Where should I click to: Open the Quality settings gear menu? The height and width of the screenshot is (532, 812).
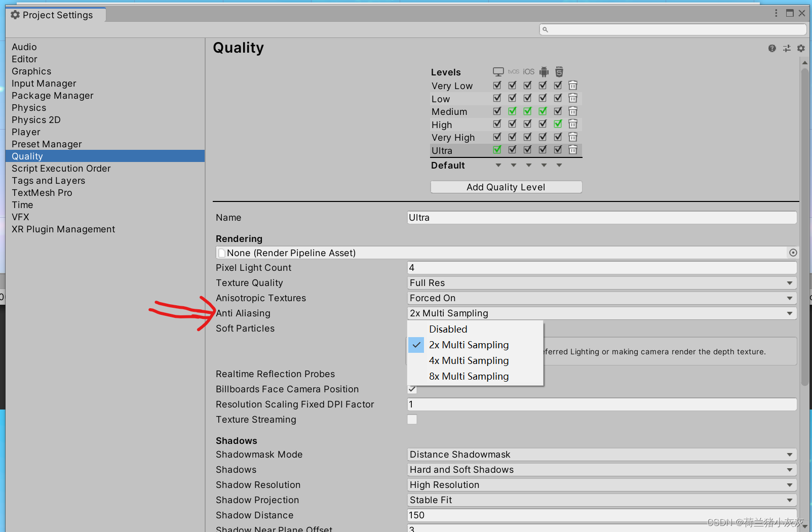coord(801,48)
